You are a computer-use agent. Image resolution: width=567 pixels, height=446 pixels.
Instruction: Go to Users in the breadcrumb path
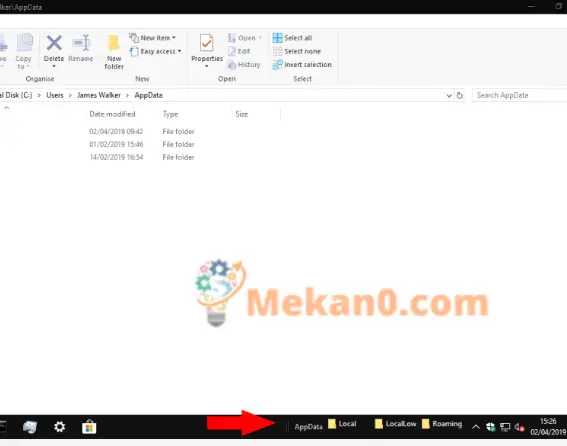point(55,95)
